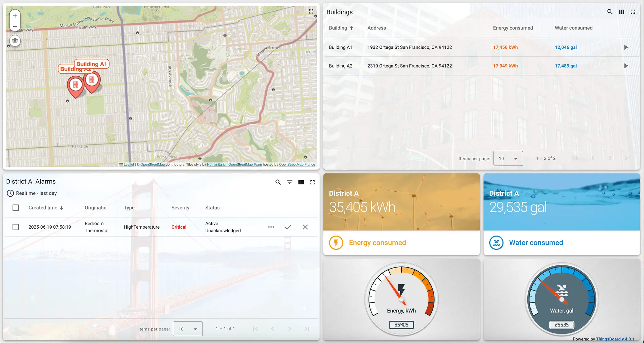Expand details for Building A1 row

point(626,47)
